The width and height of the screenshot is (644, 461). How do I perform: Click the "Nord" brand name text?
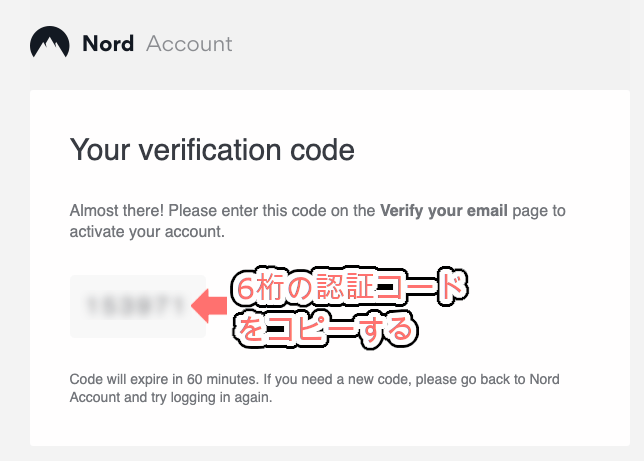tap(108, 43)
